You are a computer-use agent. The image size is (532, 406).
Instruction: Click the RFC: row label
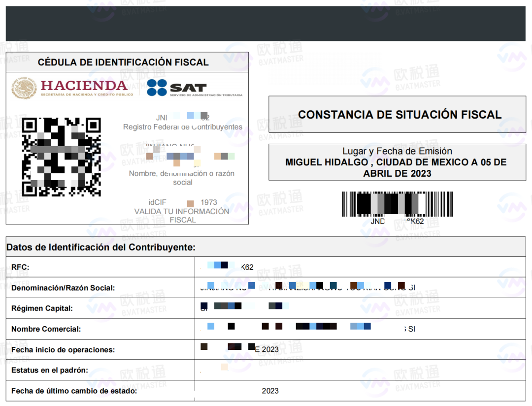tap(20, 267)
